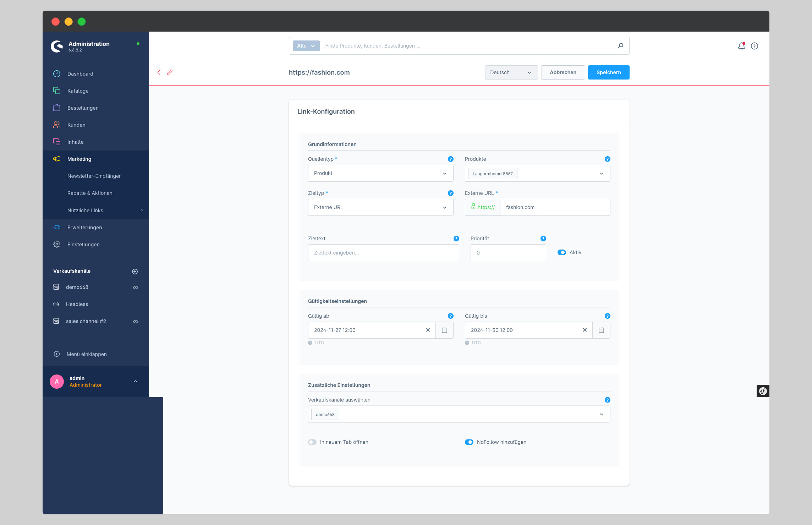
Task: Click the link/pin icon next to back arrow
Action: [170, 72]
